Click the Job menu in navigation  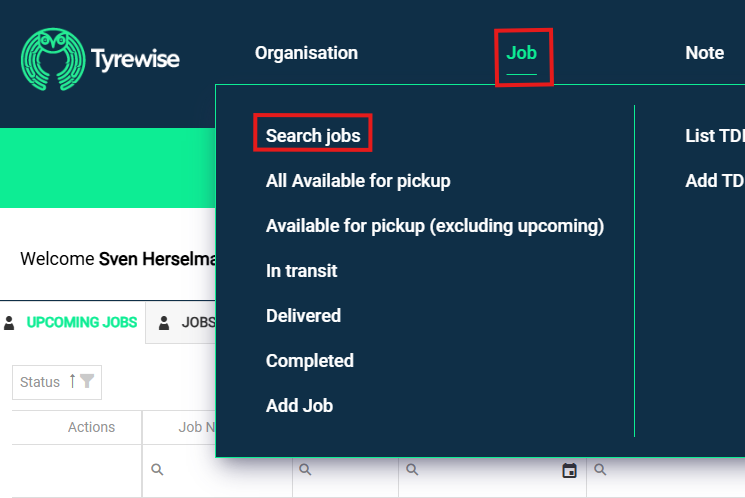click(x=522, y=53)
